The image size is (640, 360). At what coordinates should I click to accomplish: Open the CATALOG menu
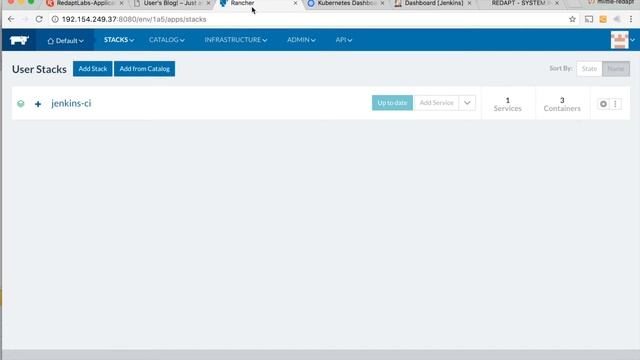(x=167, y=40)
